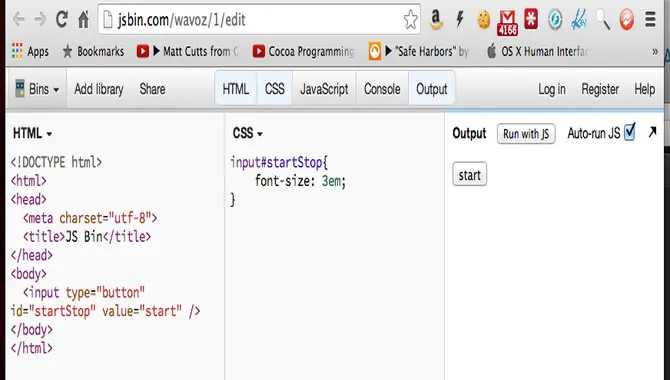Open the Apps shortcut in bookmarks bar
This screenshot has height=380, width=670.
click(30, 52)
